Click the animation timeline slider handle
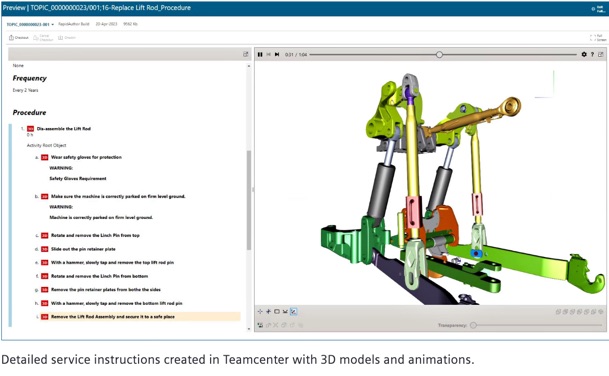Viewport: 609px width, 376px height. click(439, 55)
